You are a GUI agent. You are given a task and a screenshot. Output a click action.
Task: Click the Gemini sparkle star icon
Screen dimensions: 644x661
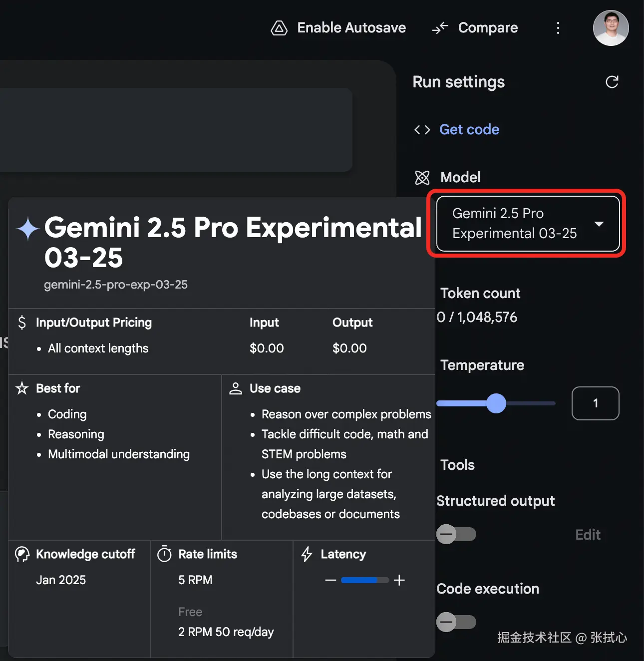pyautogui.click(x=28, y=229)
